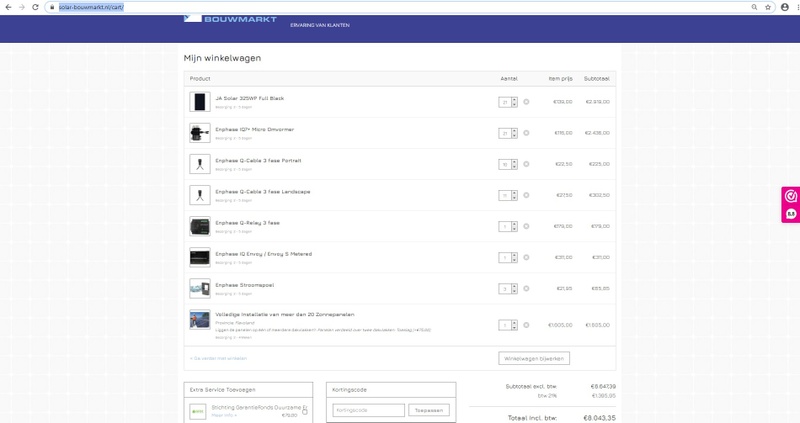Open Volledige Installatie van meer dan 20 Zonnepanelen

coord(285,314)
